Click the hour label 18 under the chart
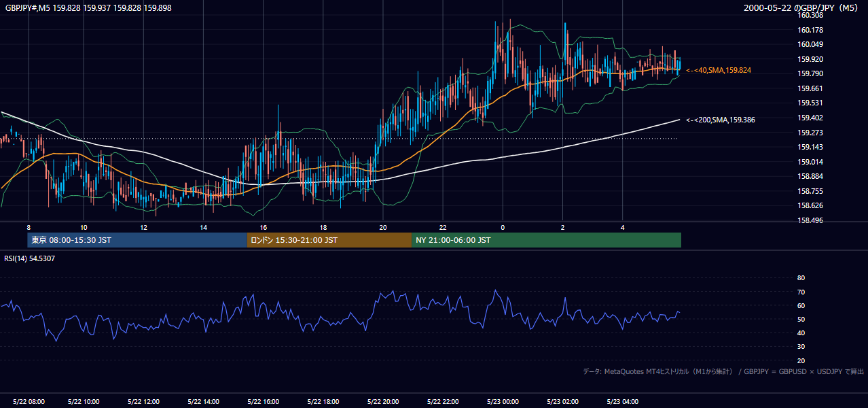 [323, 227]
